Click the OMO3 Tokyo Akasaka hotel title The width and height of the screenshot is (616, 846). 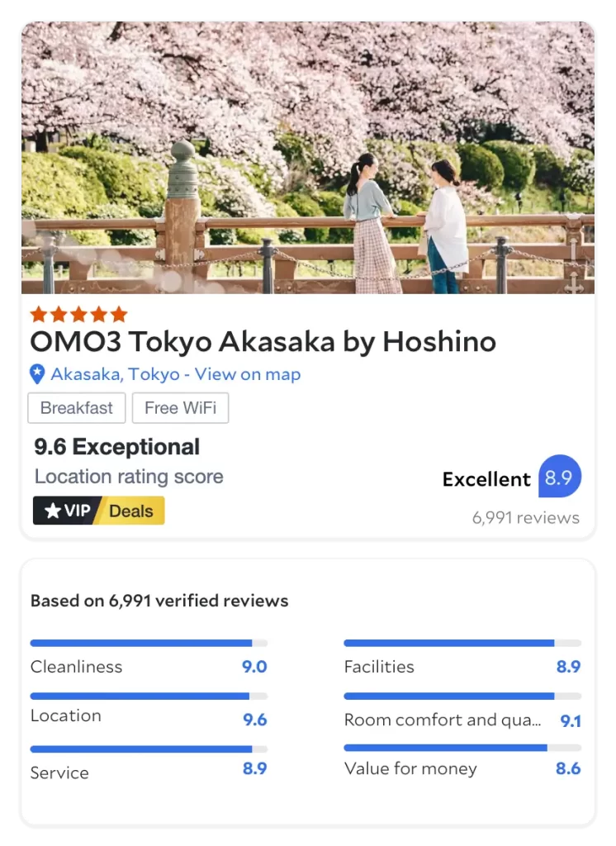263,341
